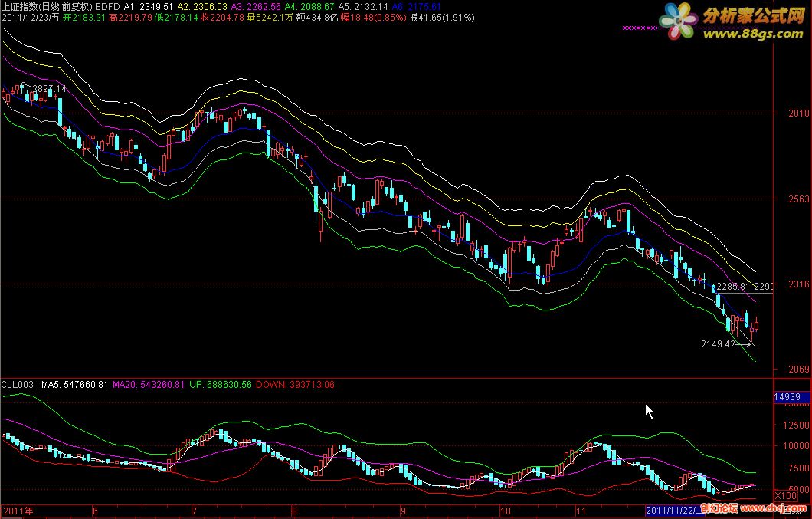Screen dimensions: 812x519
Task: Click month 9 on the time axis
Action: click(x=403, y=511)
